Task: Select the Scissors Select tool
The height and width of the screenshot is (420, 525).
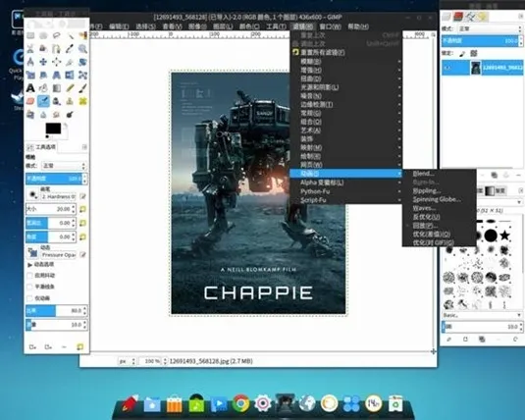Action: tap(30, 48)
